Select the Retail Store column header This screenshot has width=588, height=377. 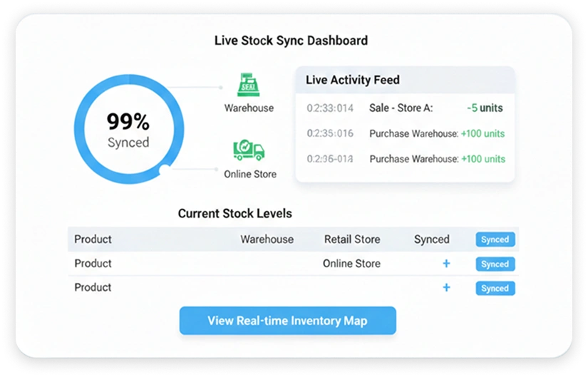click(352, 239)
